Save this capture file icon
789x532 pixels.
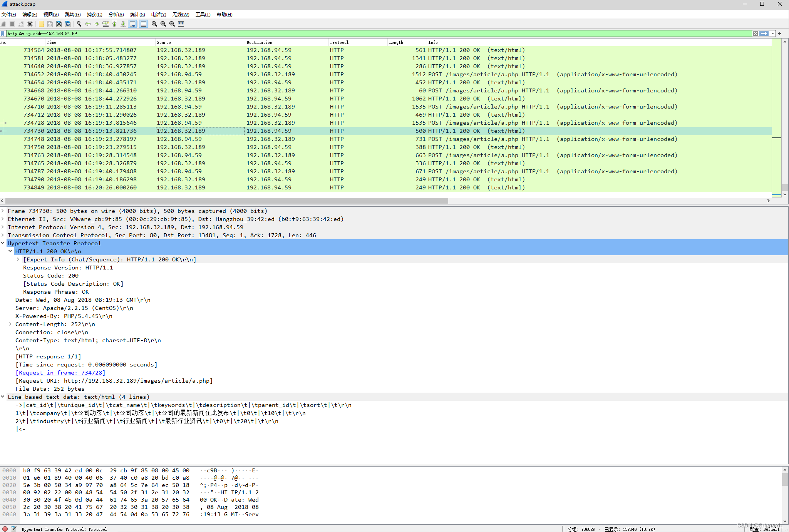click(50, 24)
